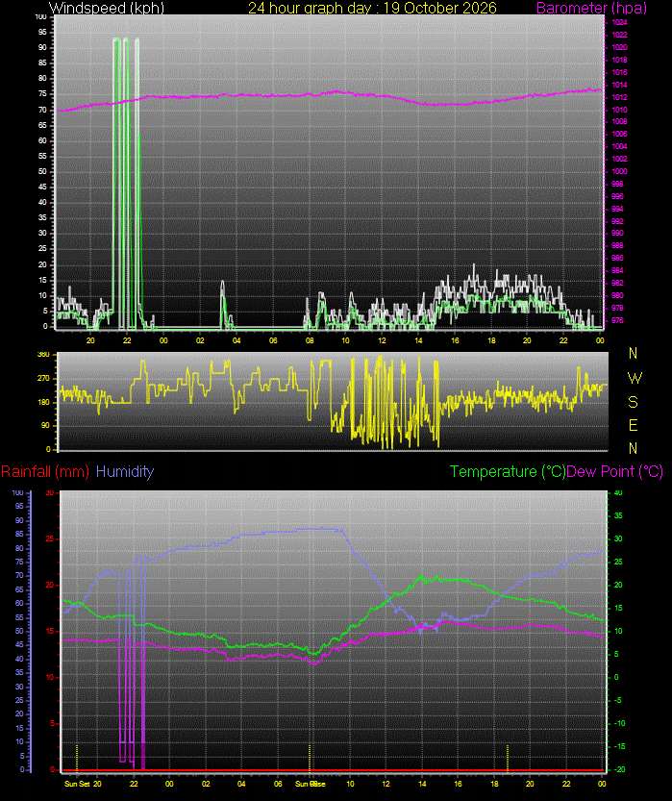The width and height of the screenshot is (672, 801).
Task: Click the 180 value on wind direction axis
Action: tap(44, 402)
